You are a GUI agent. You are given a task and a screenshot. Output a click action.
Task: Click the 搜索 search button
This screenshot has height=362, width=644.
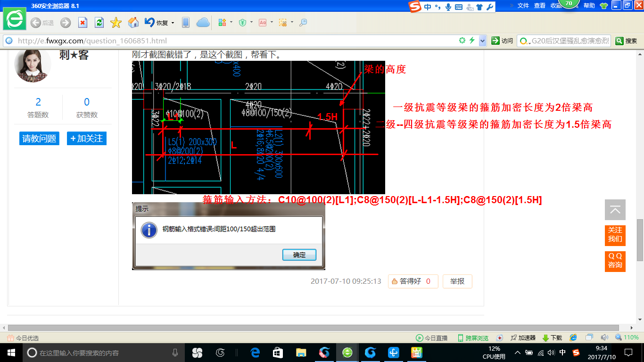pos(627,41)
